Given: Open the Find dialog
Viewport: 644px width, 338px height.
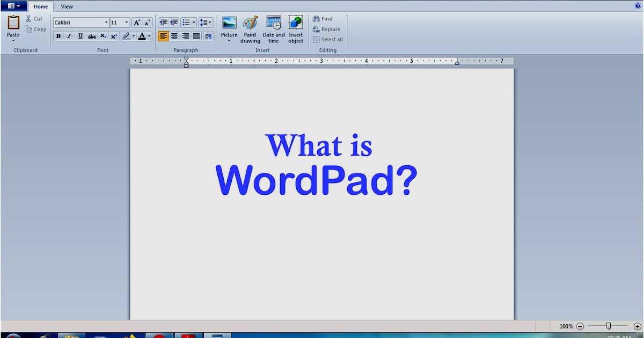Looking at the screenshot, I should pyautogui.click(x=323, y=18).
